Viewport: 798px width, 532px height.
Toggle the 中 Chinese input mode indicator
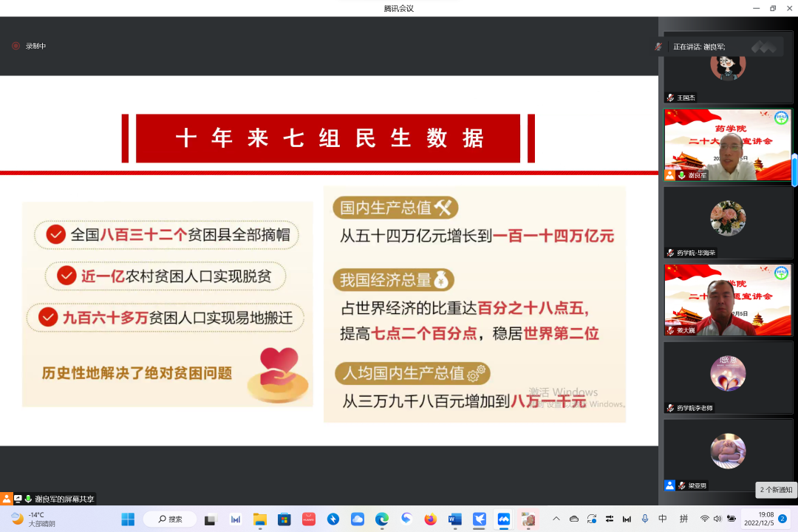[663, 519]
